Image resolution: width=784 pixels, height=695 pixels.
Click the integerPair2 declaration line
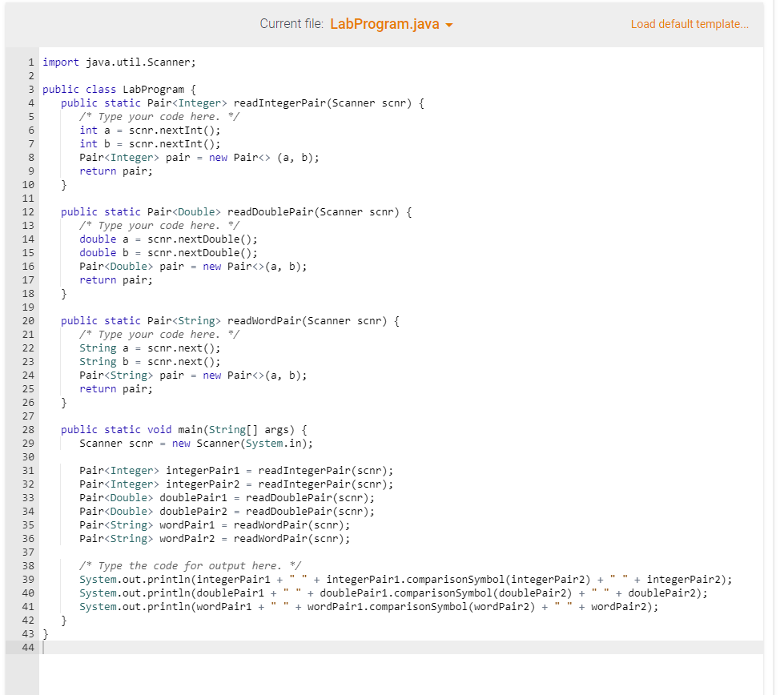coord(236,484)
